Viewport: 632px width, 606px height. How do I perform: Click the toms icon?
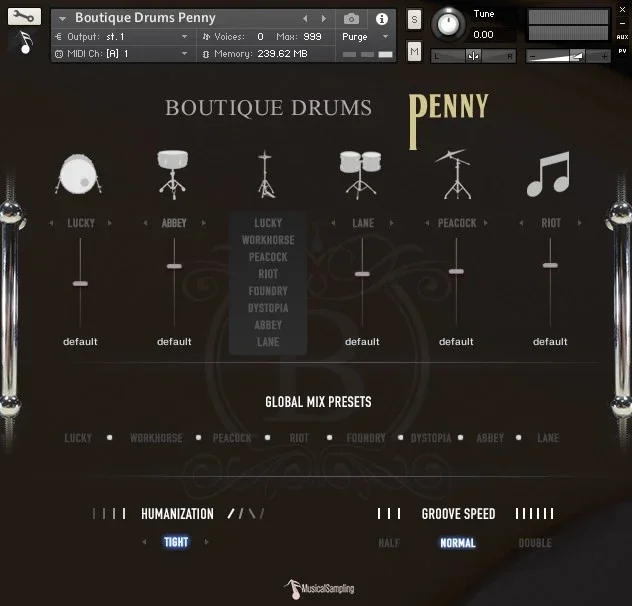pyautogui.click(x=360, y=175)
